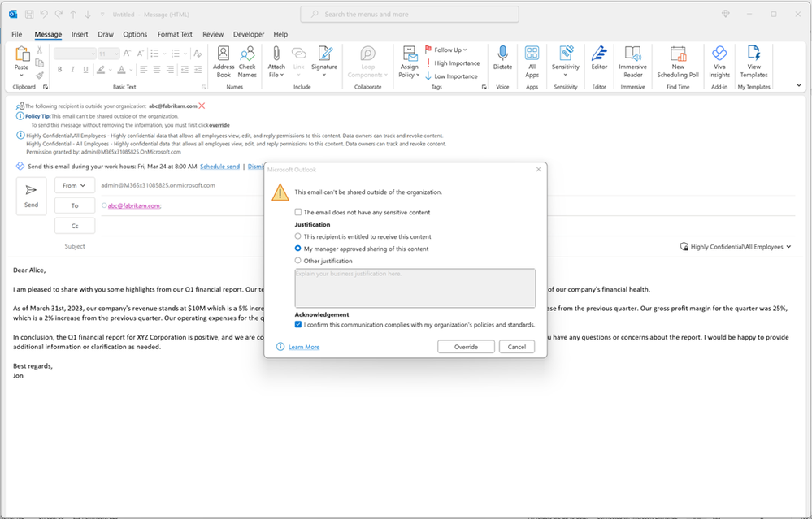This screenshot has width=812, height=519.
Task: Select the Format Painter brush icon
Action: [39, 76]
